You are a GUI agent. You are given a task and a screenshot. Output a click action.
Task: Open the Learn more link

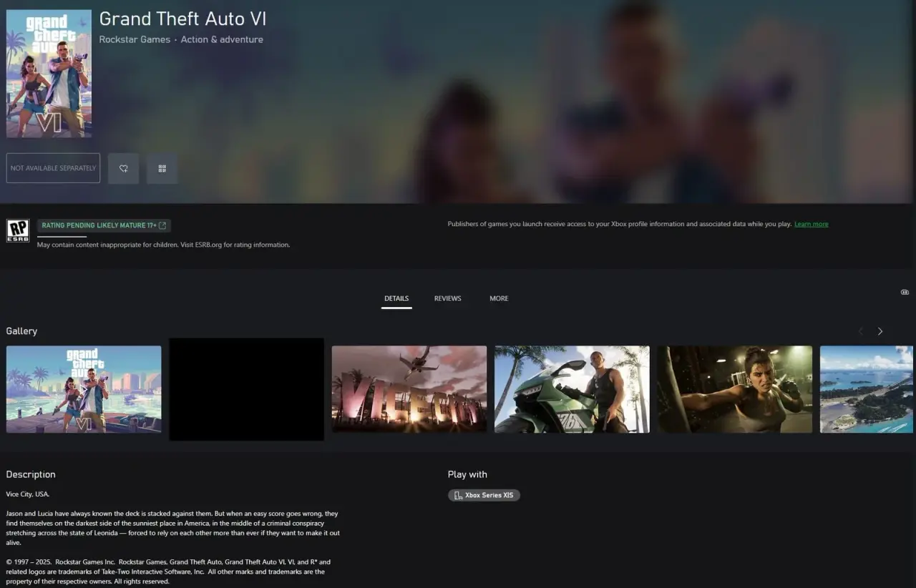click(x=812, y=224)
